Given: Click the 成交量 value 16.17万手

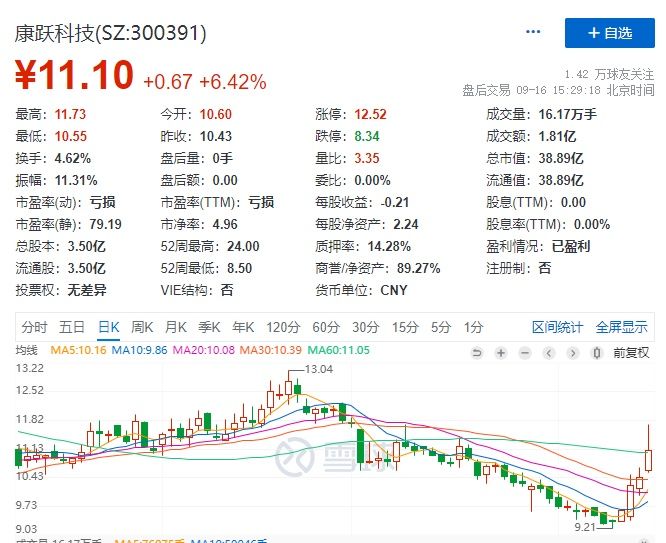Looking at the screenshot, I should [x=567, y=114].
